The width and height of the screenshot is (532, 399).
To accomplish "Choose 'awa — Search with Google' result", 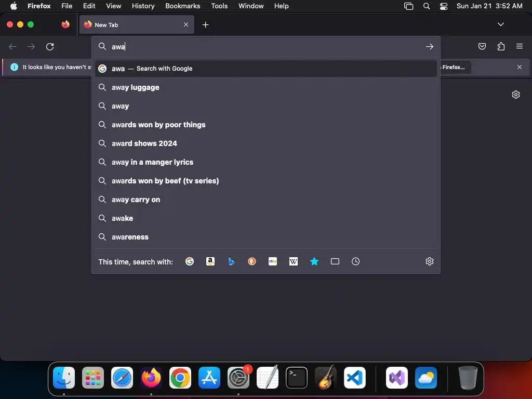I will coord(265,69).
